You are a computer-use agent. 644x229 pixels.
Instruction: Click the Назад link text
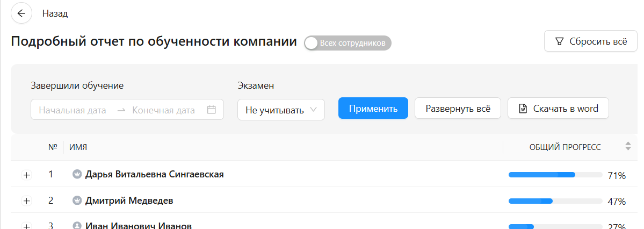pyautogui.click(x=55, y=13)
